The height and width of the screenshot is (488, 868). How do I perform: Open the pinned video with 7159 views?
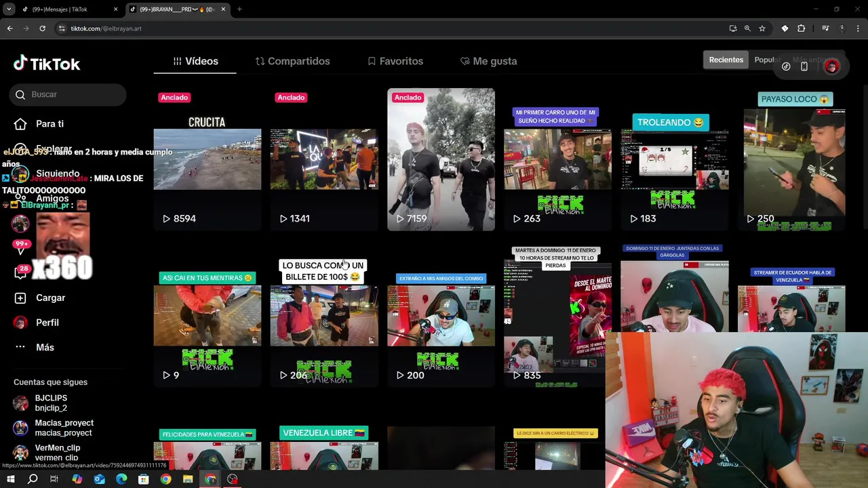coord(441,159)
